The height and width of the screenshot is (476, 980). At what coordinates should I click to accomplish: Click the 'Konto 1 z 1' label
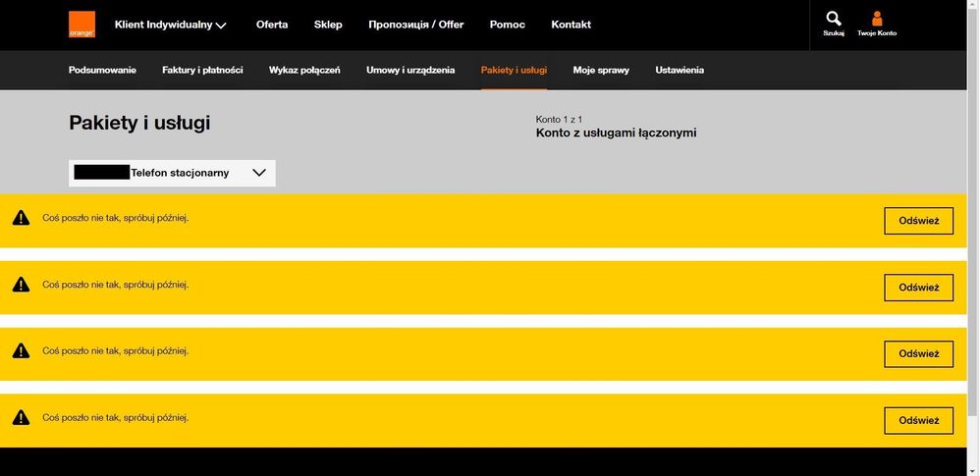[x=560, y=119]
